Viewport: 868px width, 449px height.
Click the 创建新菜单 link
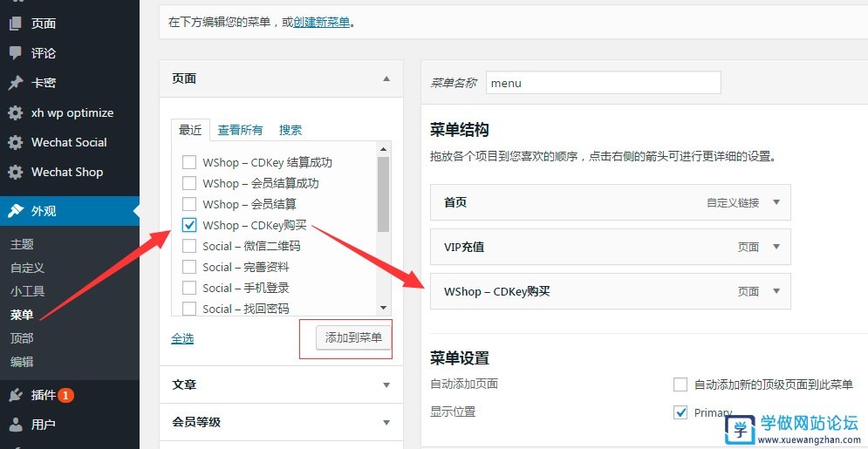[x=322, y=23]
